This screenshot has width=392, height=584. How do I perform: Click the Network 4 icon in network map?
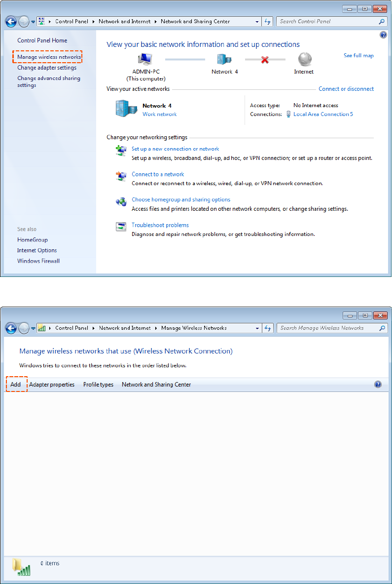pyautogui.click(x=224, y=60)
